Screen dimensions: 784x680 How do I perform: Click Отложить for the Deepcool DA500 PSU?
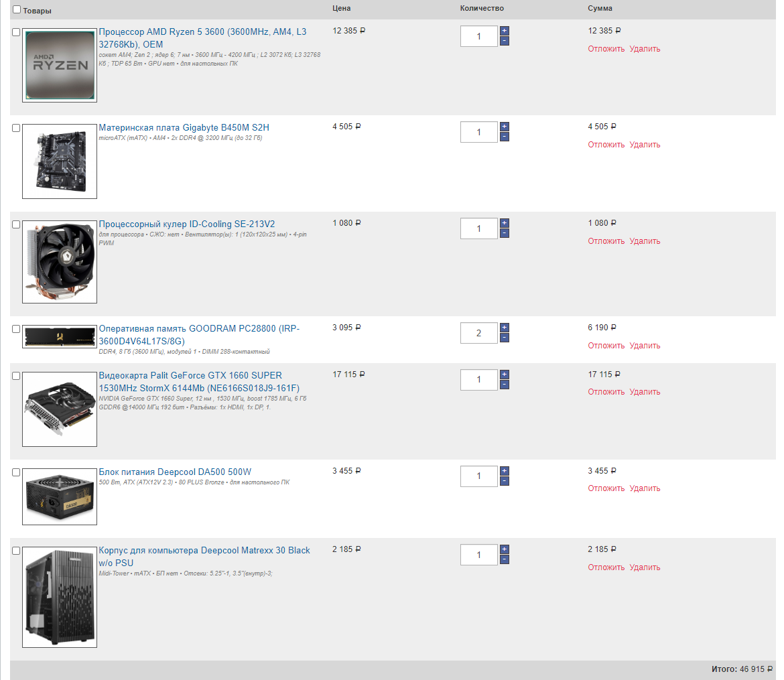click(x=606, y=488)
